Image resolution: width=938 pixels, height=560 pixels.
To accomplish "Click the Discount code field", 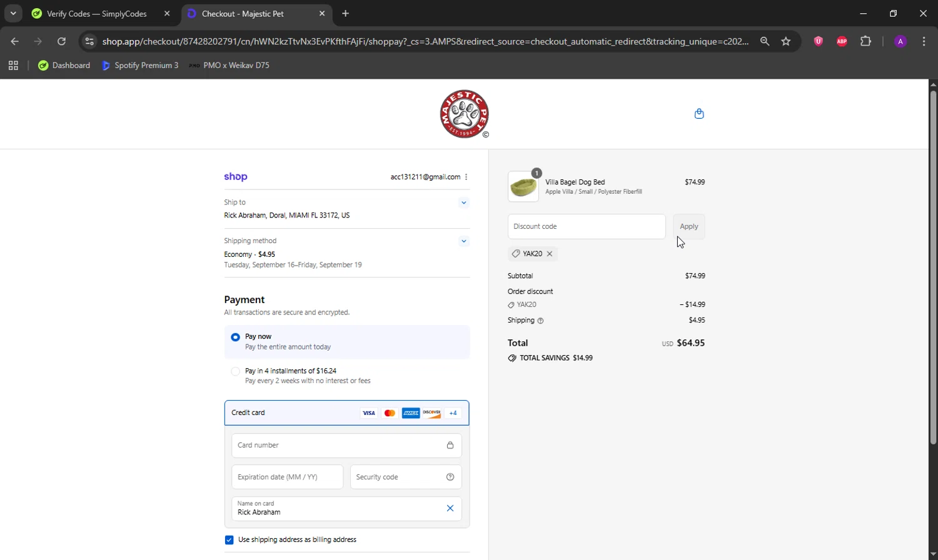I will pyautogui.click(x=587, y=226).
